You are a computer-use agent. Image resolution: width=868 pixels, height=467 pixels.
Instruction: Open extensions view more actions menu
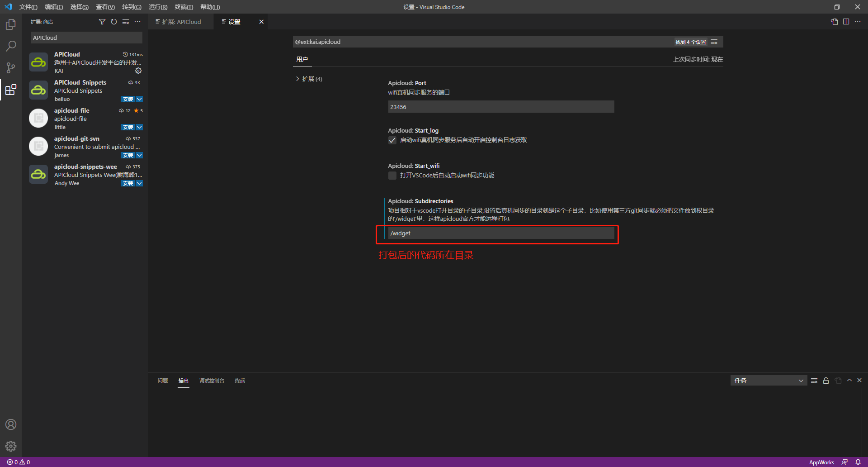(x=137, y=22)
